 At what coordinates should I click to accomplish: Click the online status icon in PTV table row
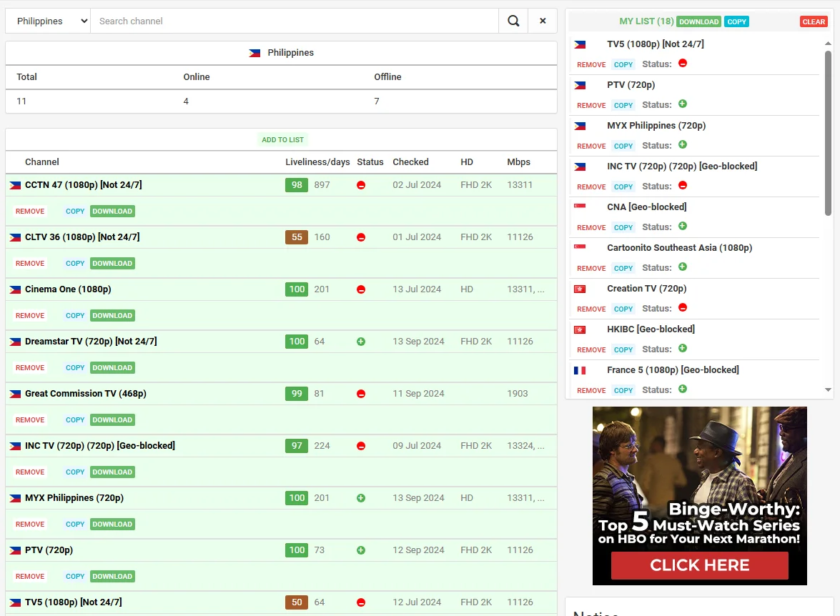361,550
